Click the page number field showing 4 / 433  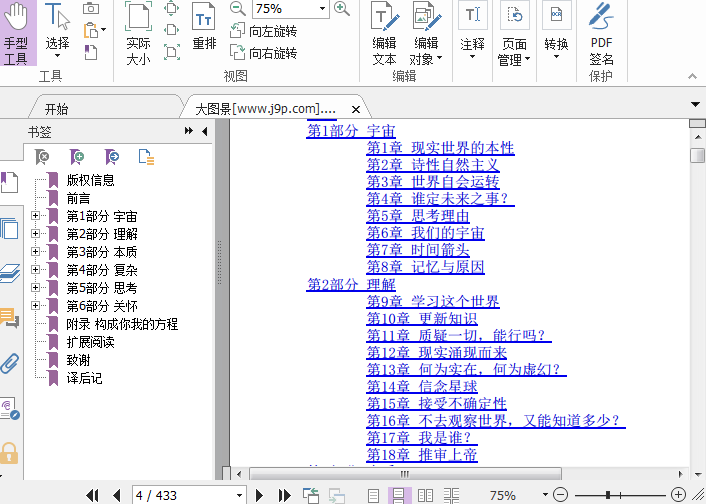click(x=189, y=495)
